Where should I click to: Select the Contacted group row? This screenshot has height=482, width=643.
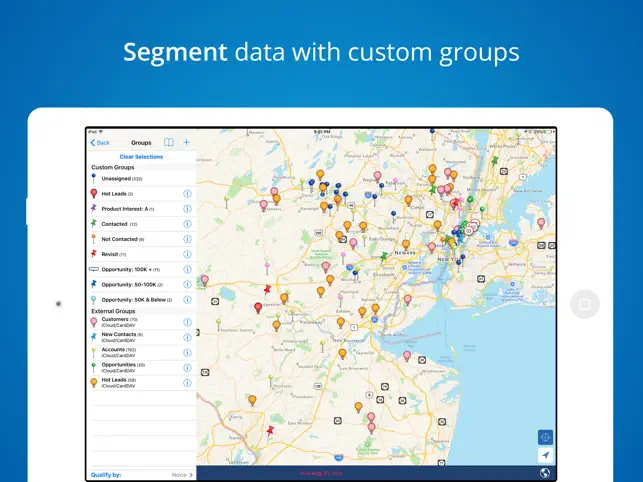pyautogui.click(x=141, y=224)
